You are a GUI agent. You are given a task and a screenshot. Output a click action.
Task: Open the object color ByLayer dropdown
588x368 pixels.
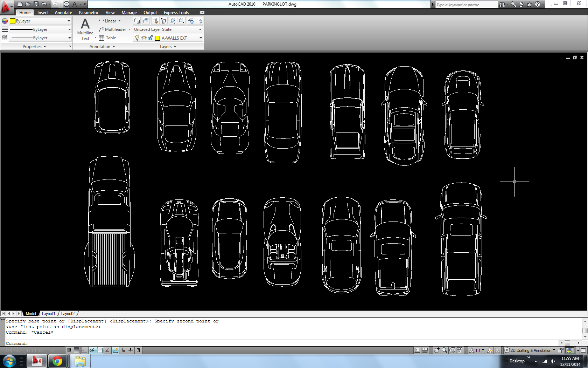40,21
